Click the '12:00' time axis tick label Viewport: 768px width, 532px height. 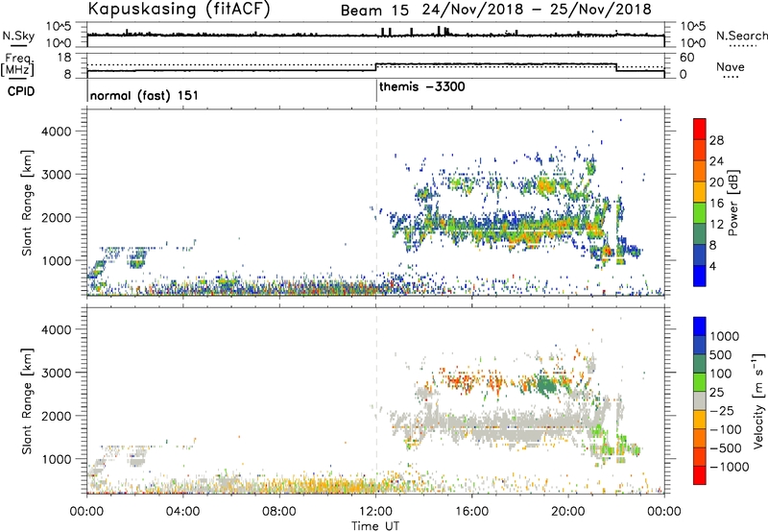point(375,512)
